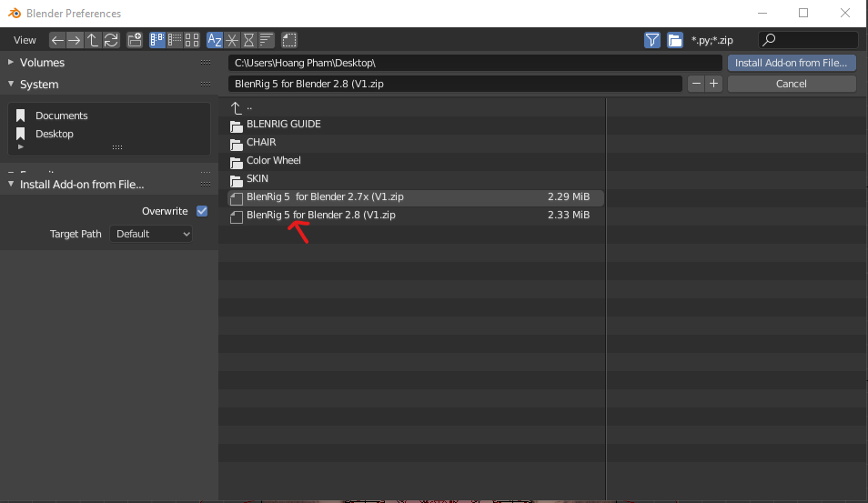Increment the file name number
Viewport: 868px width, 503px height.
(714, 84)
